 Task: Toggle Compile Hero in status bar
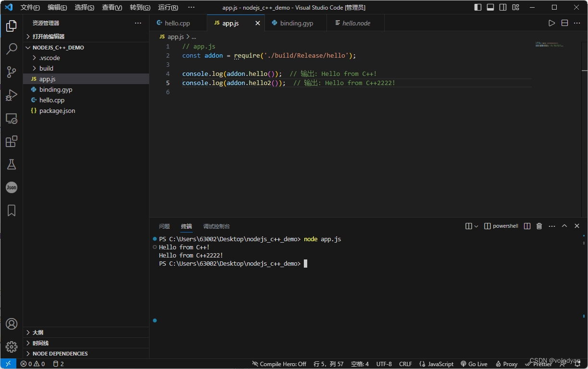[x=279, y=364]
